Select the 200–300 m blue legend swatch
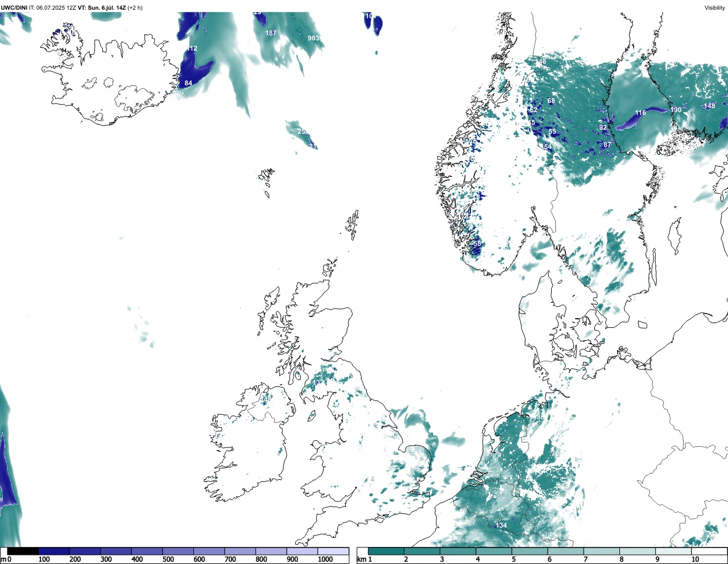This screenshot has width=728, height=564. click(85, 551)
